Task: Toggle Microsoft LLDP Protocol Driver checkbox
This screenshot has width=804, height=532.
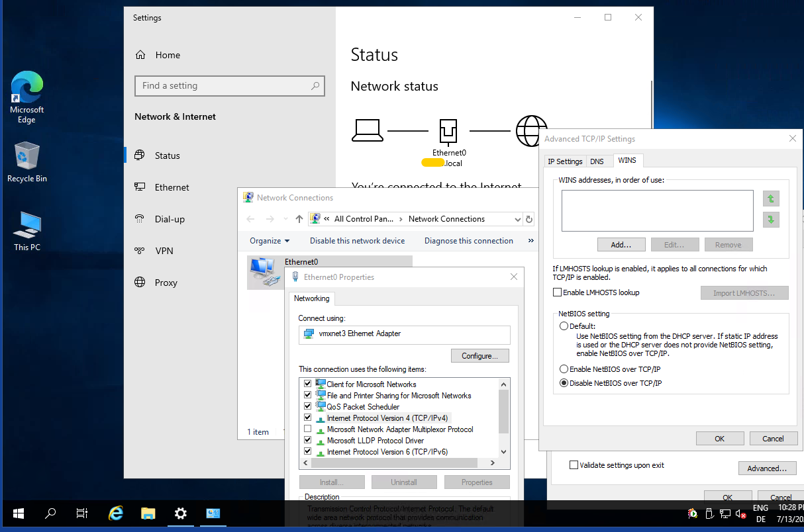Action: click(307, 440)
